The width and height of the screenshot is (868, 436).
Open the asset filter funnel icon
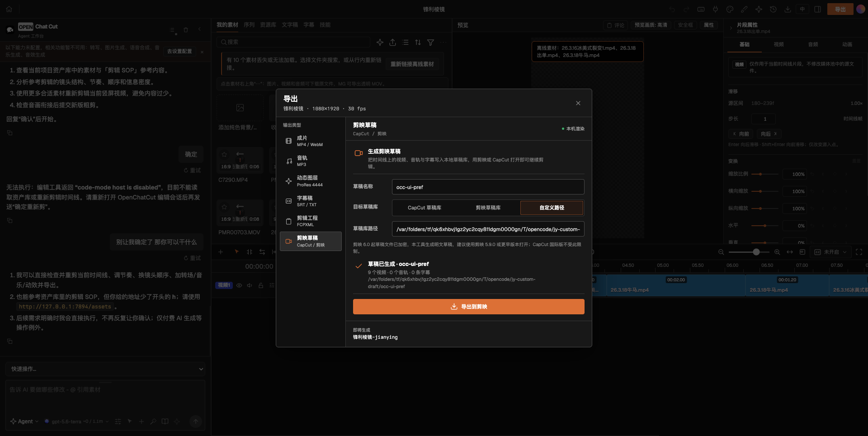(x=431, y=42)
